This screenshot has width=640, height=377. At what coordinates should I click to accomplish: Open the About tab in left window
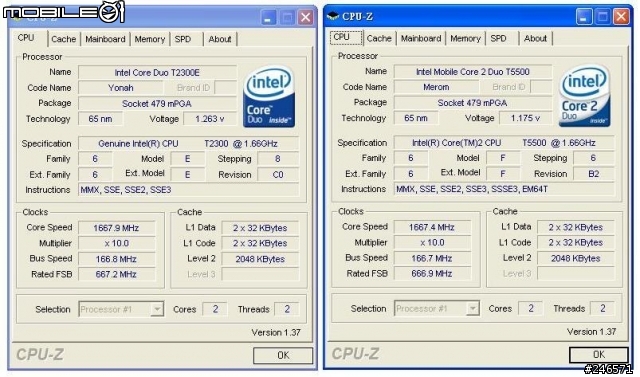click(x=220, y=39)
